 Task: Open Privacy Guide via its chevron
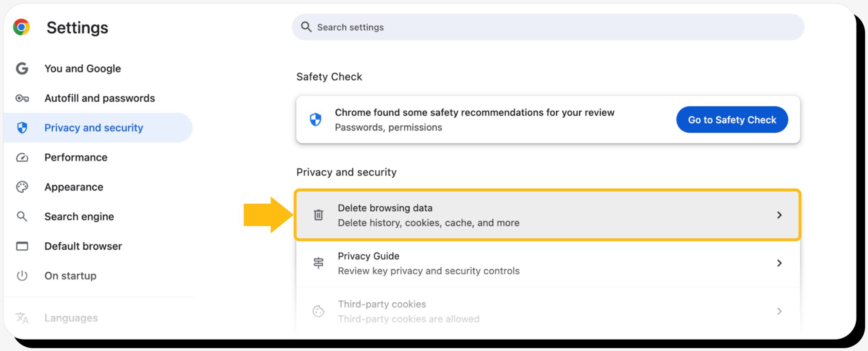[779, 263]
